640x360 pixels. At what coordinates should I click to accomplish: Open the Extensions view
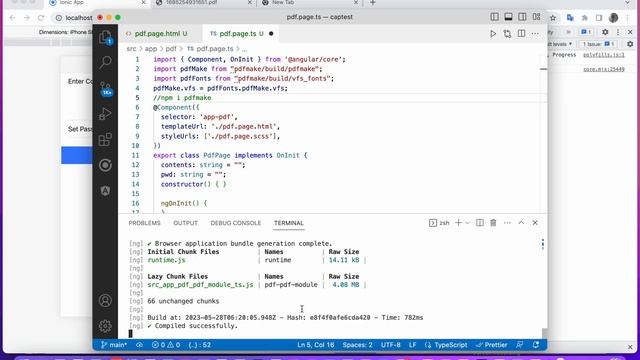pos(105,140)
